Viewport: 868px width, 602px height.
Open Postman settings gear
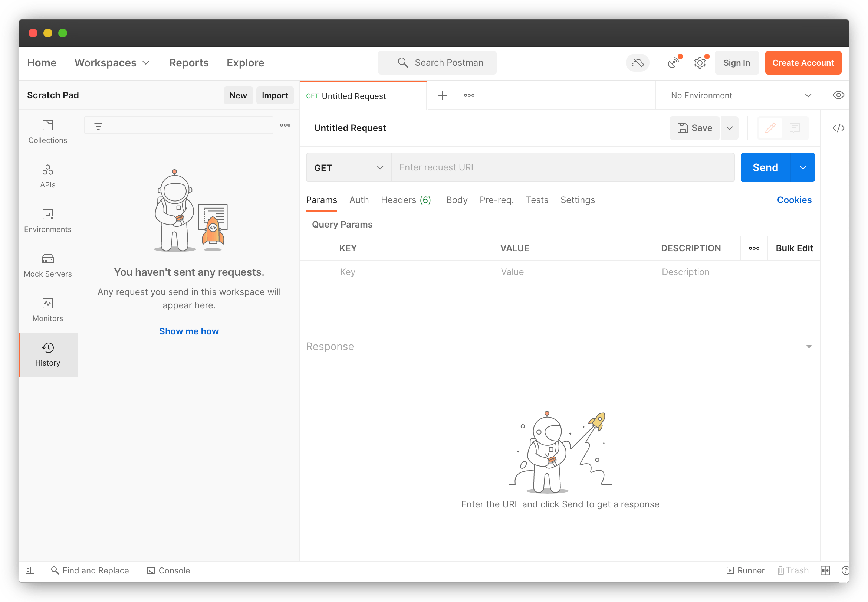[700, 63]
